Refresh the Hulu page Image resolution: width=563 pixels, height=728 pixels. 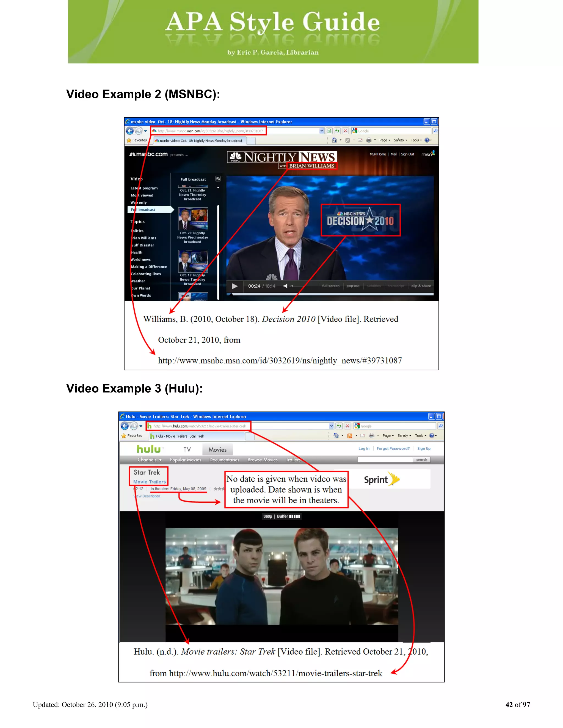click(339, 426)
